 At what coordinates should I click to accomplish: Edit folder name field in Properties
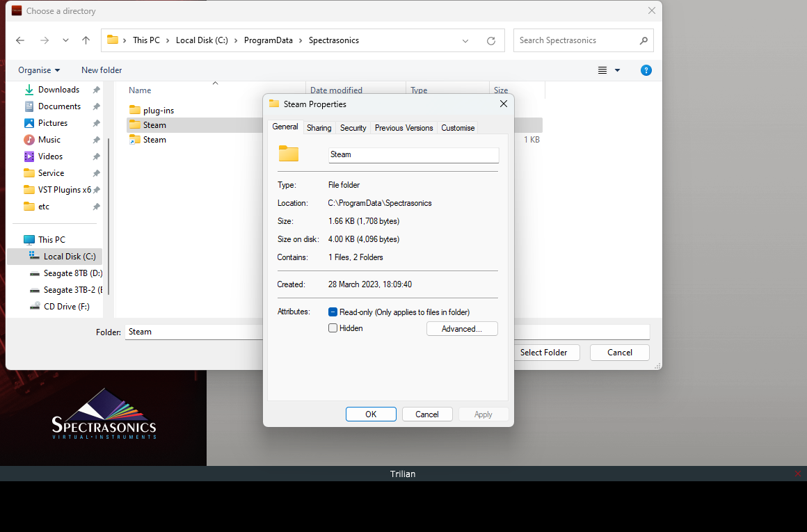[x=414, y=155]
